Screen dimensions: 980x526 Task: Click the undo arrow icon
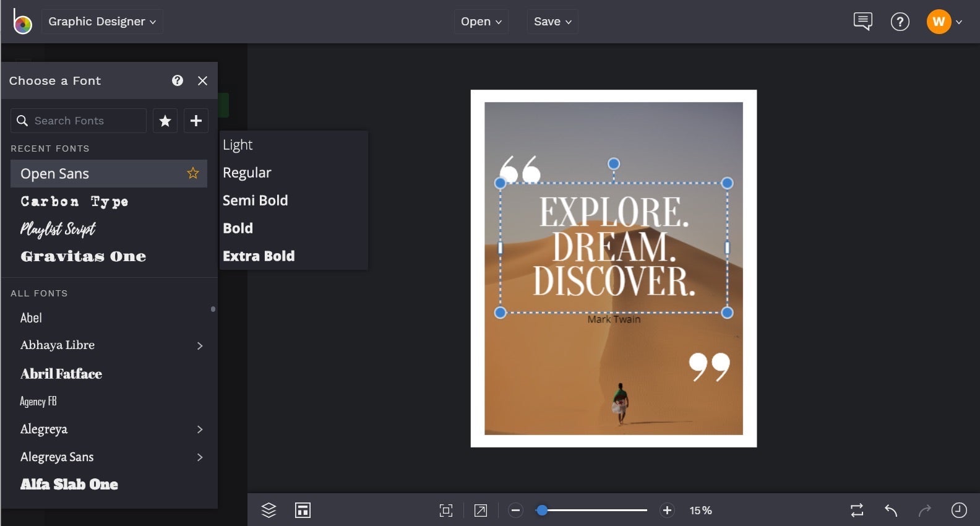(891, 511)
